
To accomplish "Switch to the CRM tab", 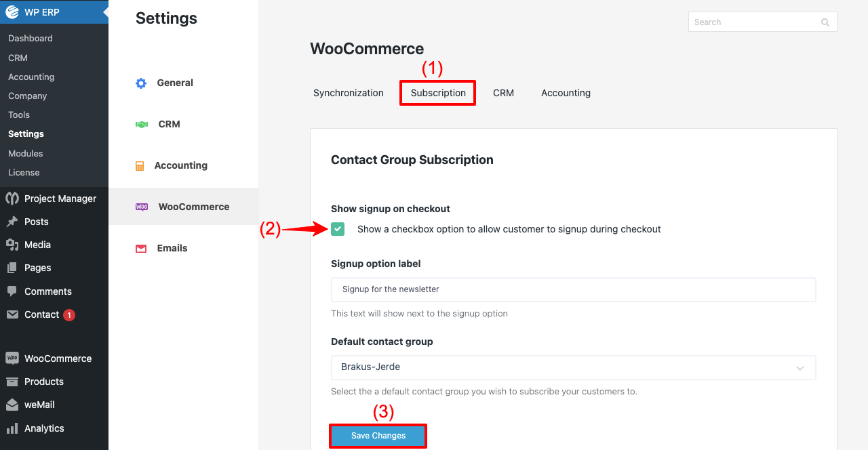I will click(x=503, y=92).
